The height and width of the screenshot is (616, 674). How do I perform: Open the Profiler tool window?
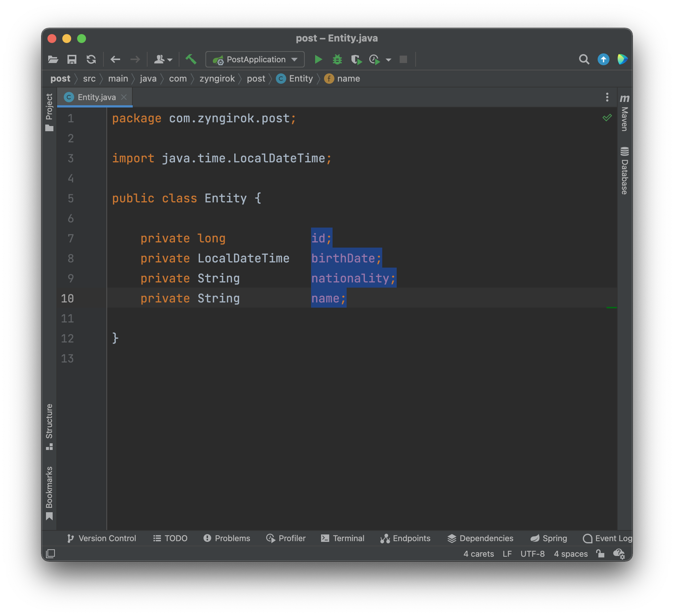[x=286, y=538]
